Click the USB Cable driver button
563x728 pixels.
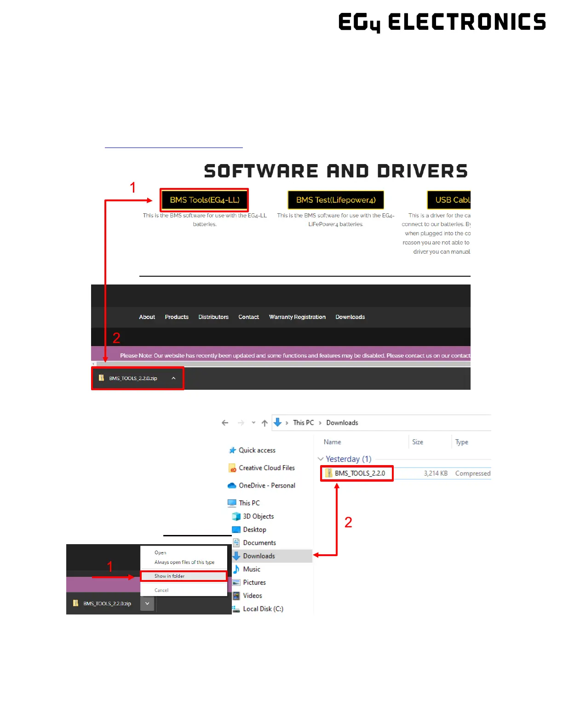(x=449, y=200)
